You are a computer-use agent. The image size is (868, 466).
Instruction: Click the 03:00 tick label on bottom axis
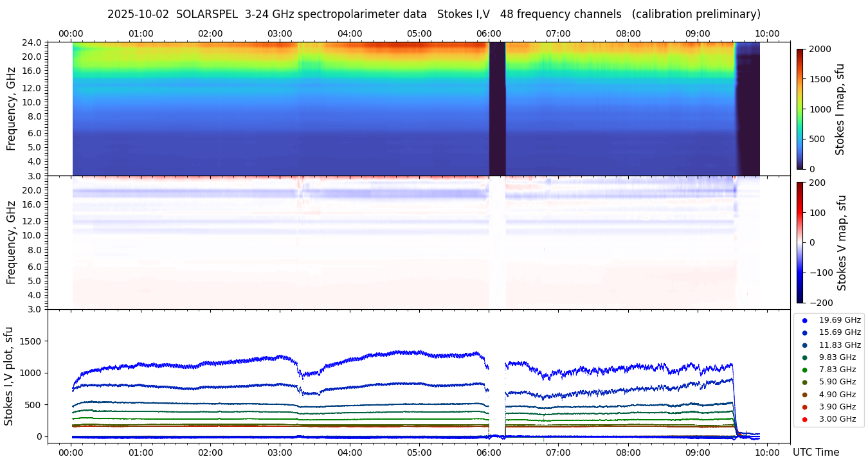point(280,453)
